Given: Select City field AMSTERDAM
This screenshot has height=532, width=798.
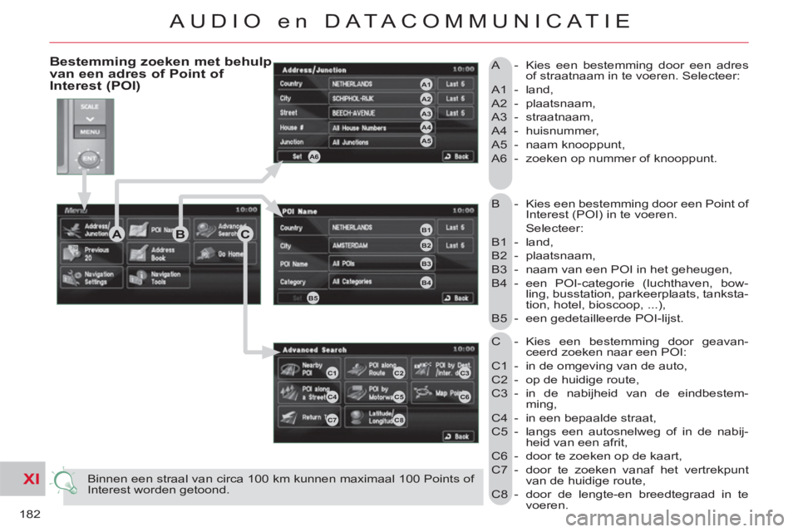Looking at the screenshot, I should [x=381, y=245].
